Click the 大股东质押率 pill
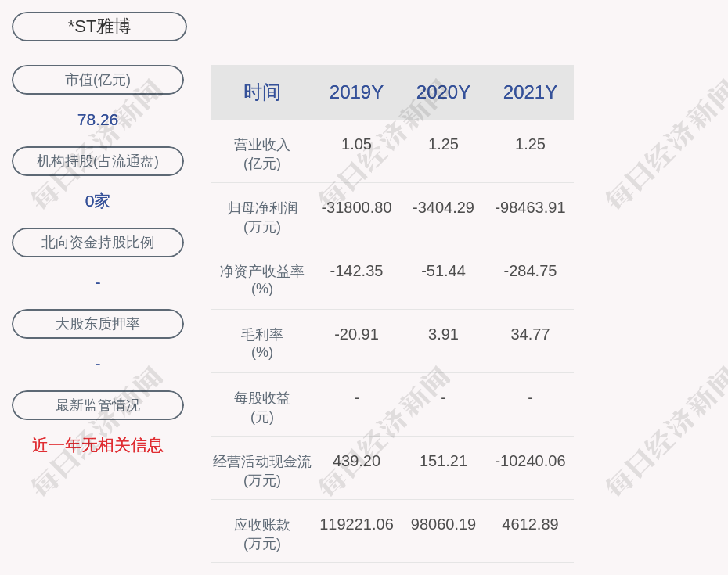Image resolution: width=728 pixels, height=575 pixels. coord(98,324)
